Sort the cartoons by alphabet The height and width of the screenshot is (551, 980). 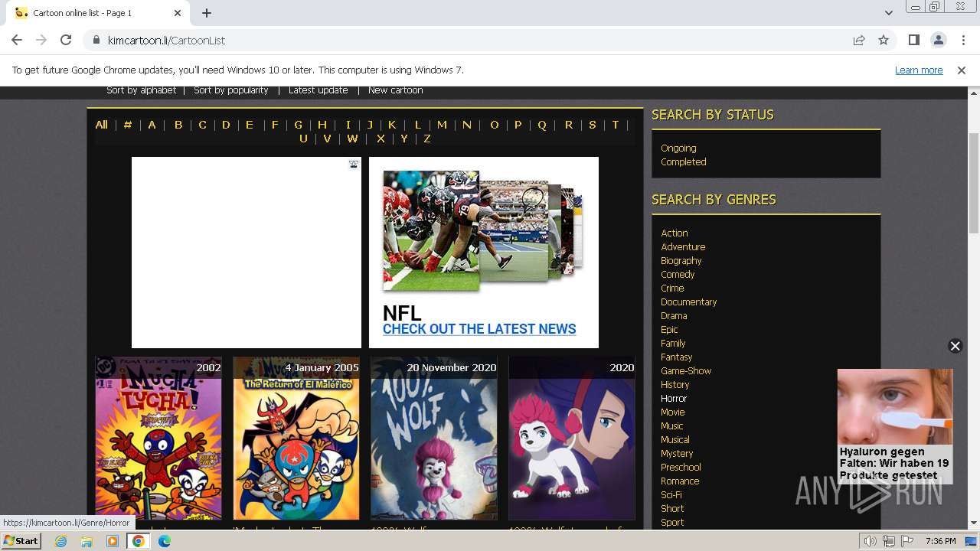coord(141,90)
